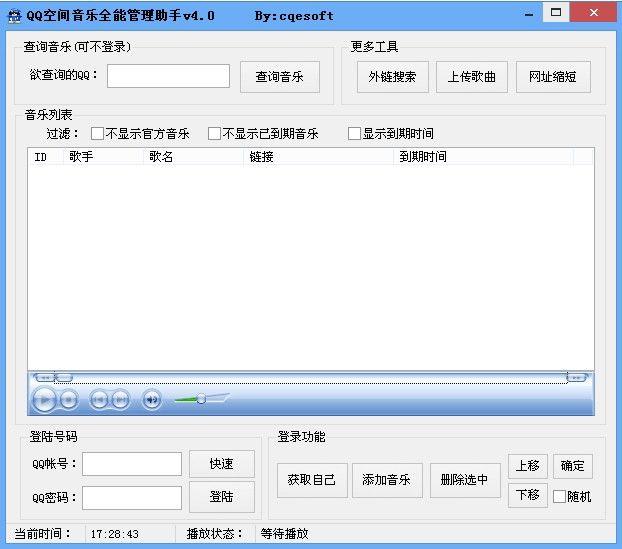This screenshot has width=622, height=549.
Task: Focus the 欲查询的QQ input field
Action: click(168, 76)
